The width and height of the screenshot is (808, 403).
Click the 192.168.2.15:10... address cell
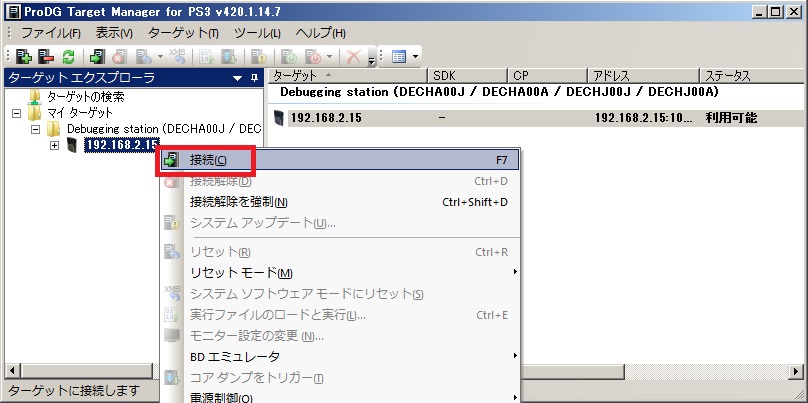coord(644,118)
